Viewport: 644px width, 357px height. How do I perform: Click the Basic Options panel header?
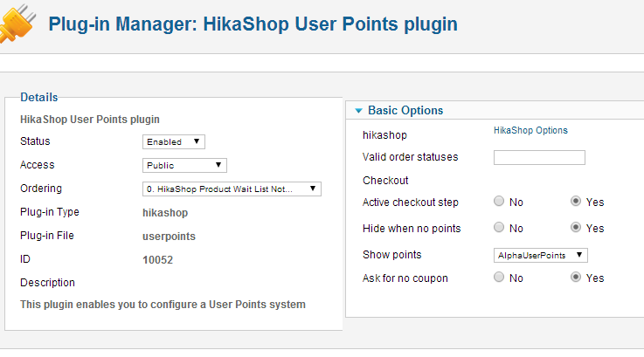coord(405,111)
